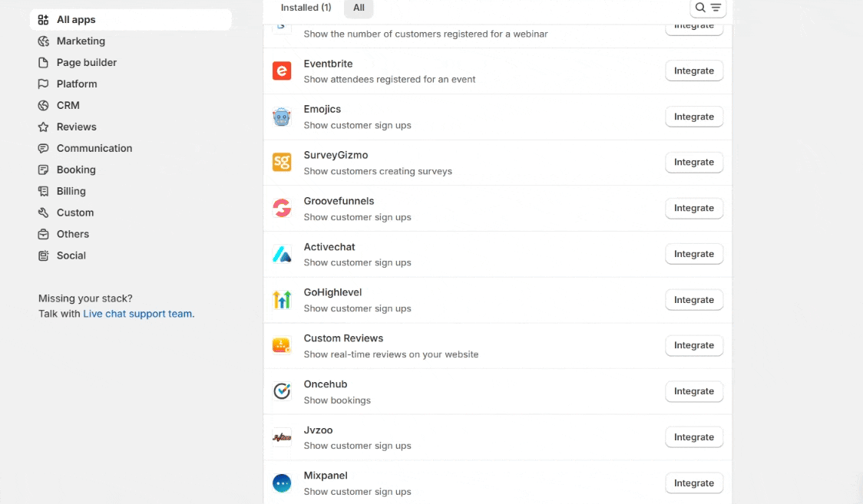Integrate the Jvzoo app

(x=694, y=437)
